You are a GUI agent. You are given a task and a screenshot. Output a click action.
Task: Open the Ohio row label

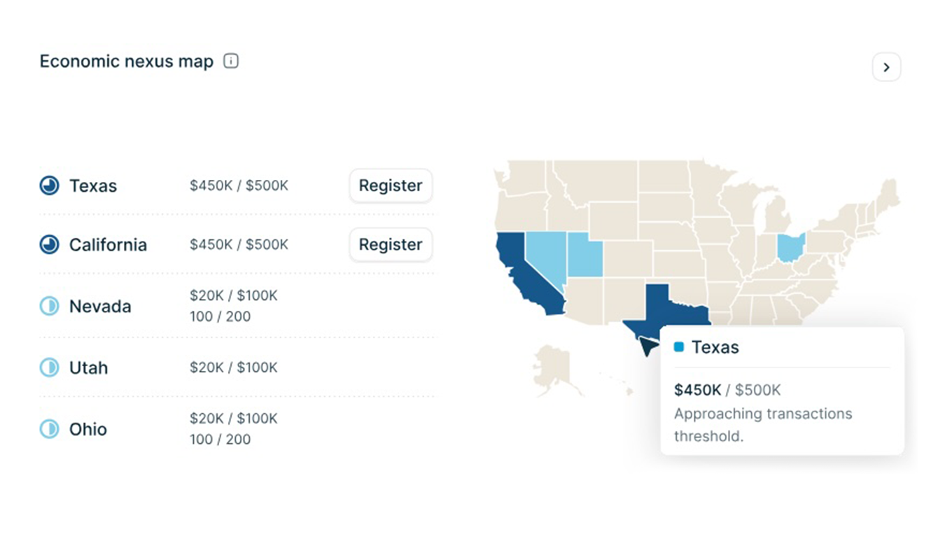click(x=88, y=429)
